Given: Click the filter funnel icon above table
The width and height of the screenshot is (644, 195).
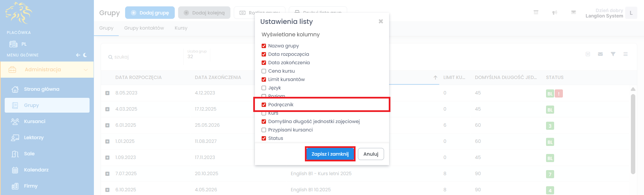Looking at the screenshot, I should (613, 54).
